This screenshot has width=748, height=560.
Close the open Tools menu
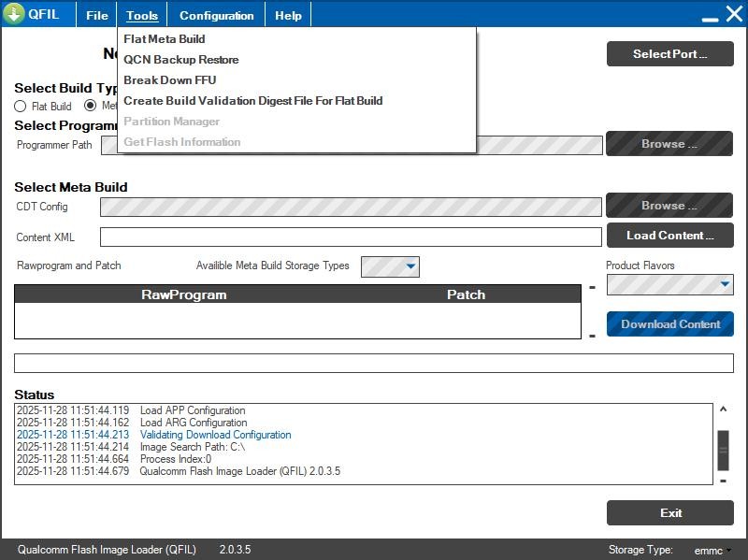(142, 15)
